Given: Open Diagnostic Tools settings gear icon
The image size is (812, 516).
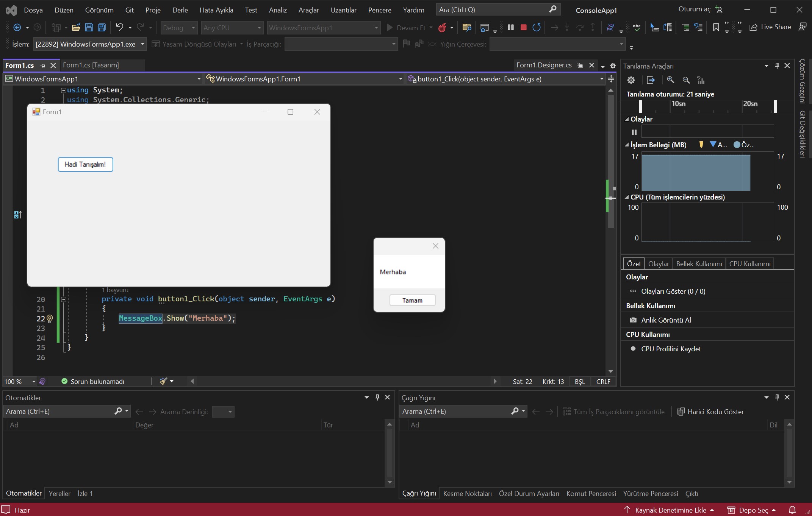Looking at the screenshot, I should 631,80.
